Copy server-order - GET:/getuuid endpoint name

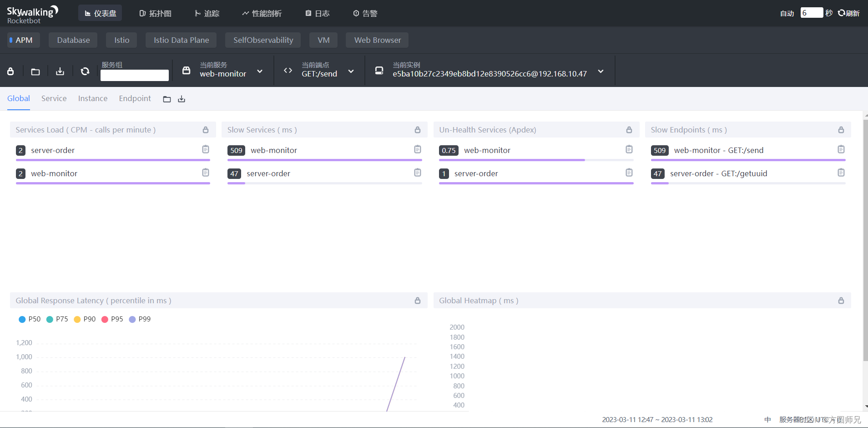(841, 173)
